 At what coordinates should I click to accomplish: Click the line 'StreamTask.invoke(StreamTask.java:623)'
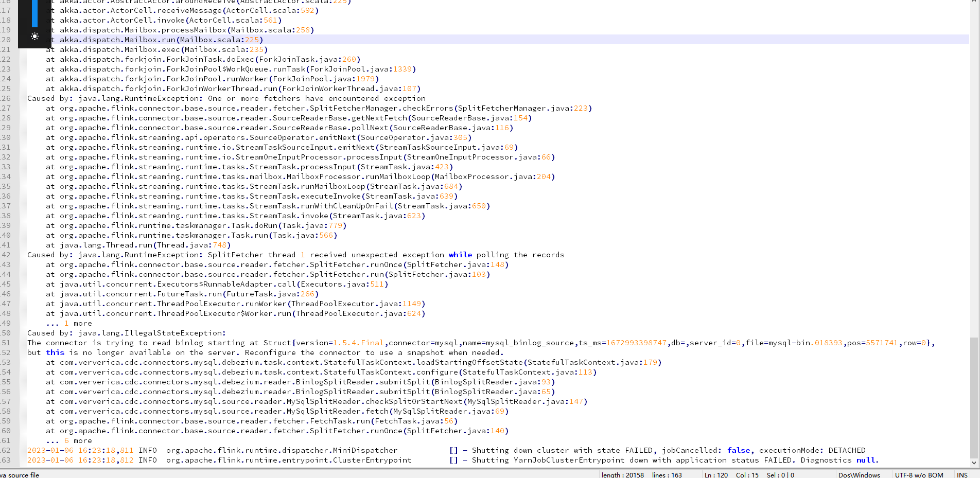(x=235, y=216)
